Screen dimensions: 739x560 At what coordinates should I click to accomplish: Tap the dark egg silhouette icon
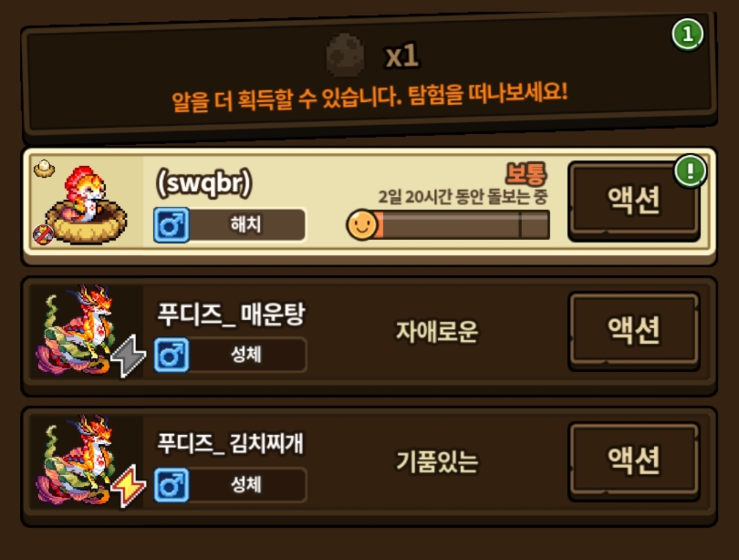345,55
